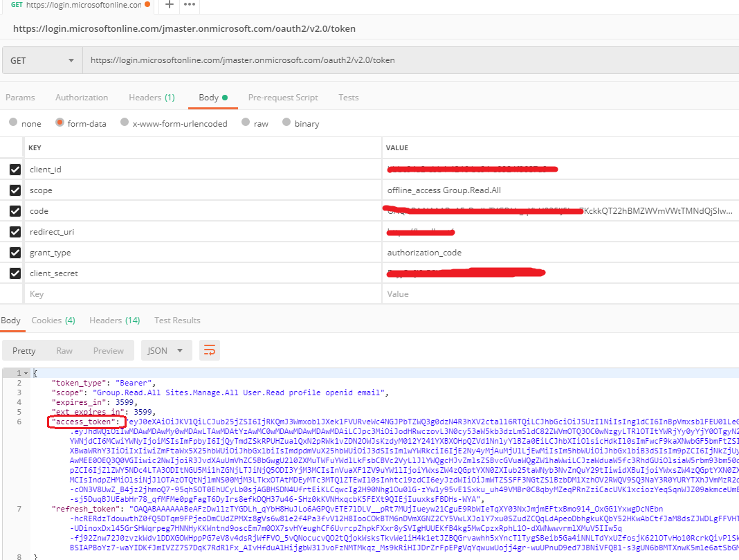739x560 pixels.
Task: Click the code key cell
Action: 203,210
